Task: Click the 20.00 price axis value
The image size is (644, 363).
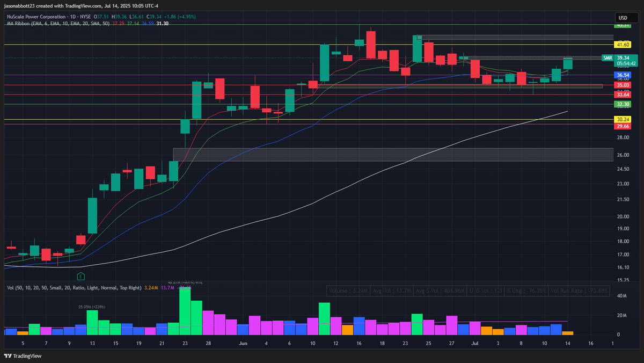Action: [623, 216]
